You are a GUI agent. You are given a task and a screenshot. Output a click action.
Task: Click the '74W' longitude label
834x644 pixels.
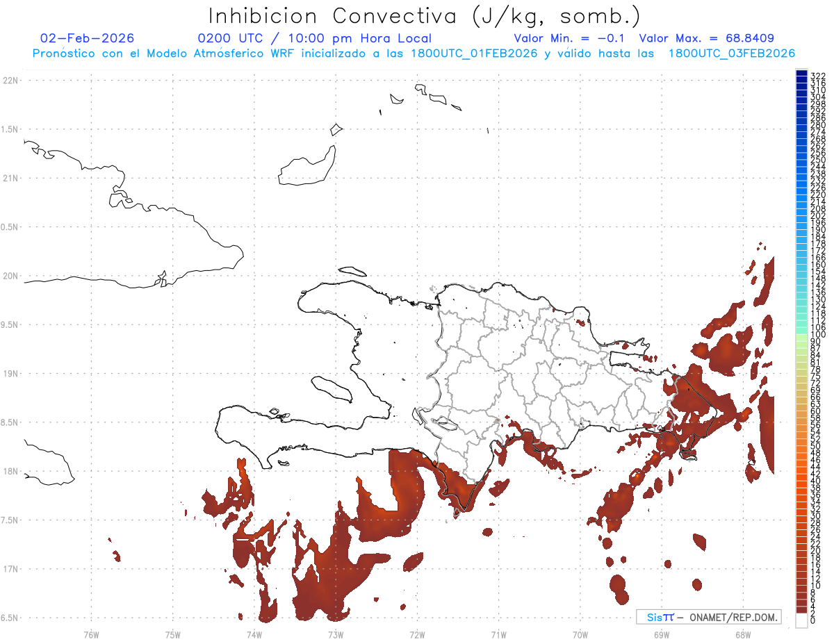pos(254,634)
